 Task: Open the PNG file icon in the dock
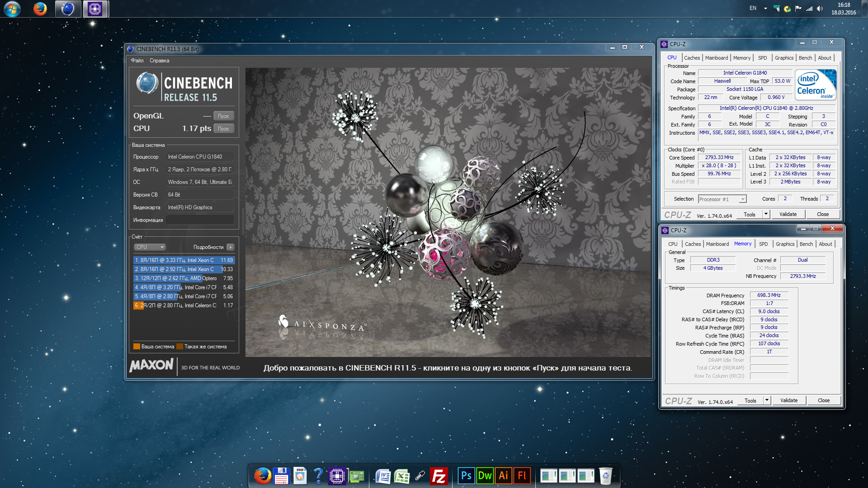[x=300, y=476]
